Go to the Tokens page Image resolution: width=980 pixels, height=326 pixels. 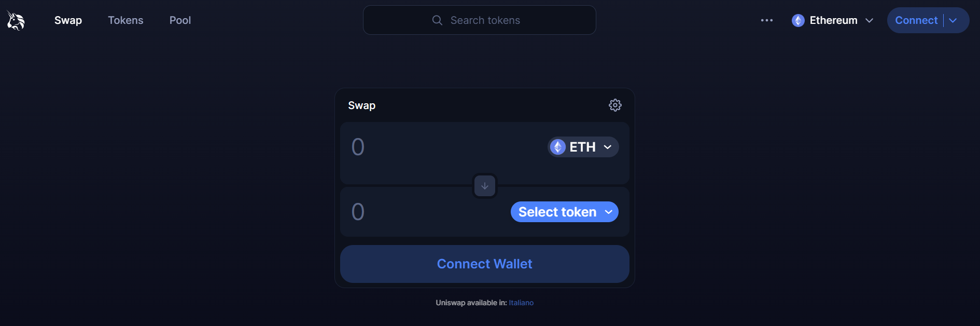pyautogui.click(x=125, y=20)
